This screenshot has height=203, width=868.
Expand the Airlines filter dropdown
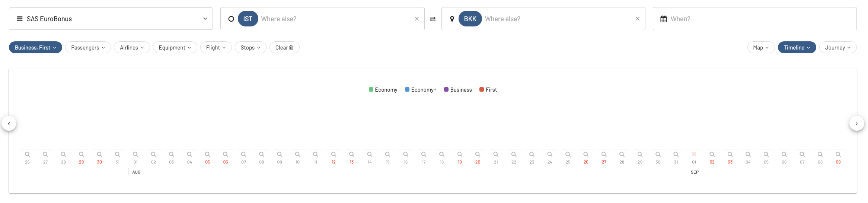pyautogui.click(x=132, y=48)
